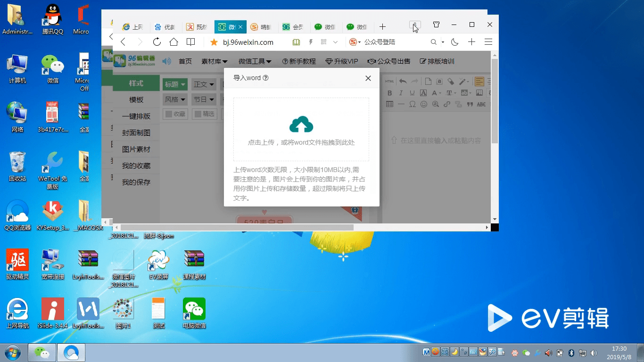Open the 升级VIP link
This screenshot has width=644, height=362.
(342, 61)
